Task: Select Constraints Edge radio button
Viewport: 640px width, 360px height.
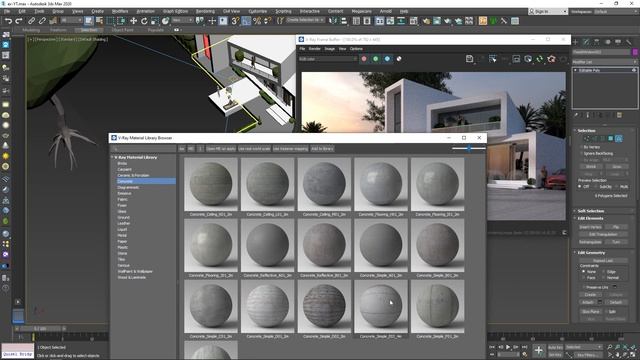Action: (604, 271)
